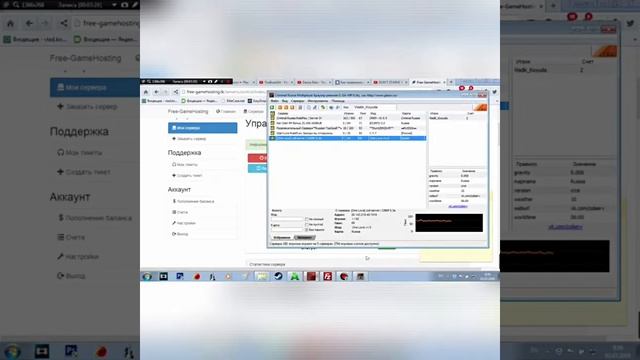Toggle the "Не полный" filter checkbox
The image size is (640, 360).
pos(307,219)
